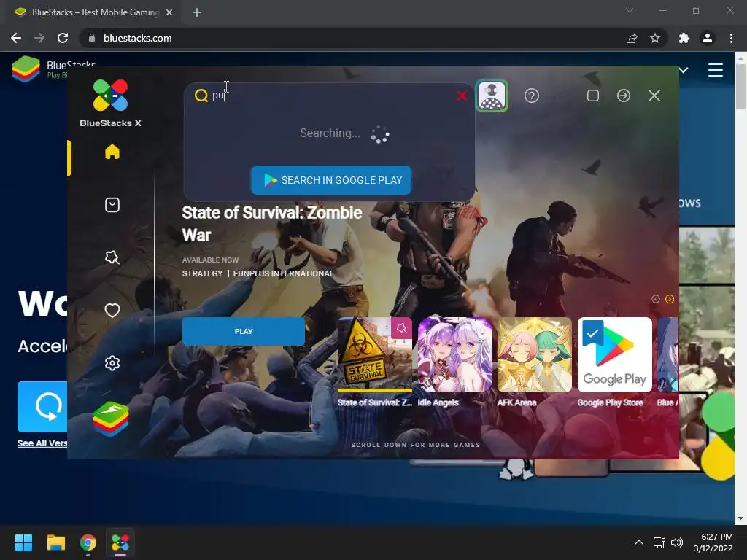Select AFK Arena game thumbnail
The width and height of the screenshot is (747, 560).
tap(535, 355)
